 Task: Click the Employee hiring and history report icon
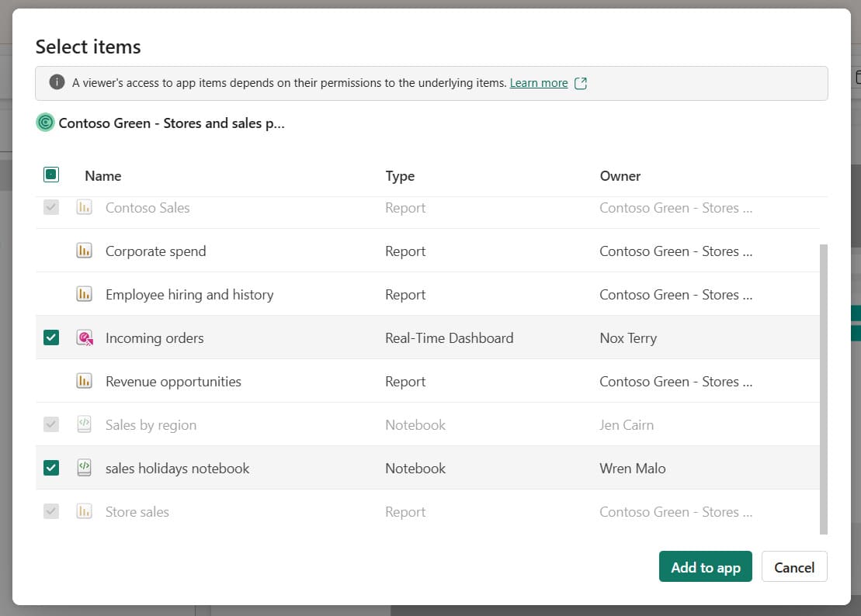[x=84, y=295]
